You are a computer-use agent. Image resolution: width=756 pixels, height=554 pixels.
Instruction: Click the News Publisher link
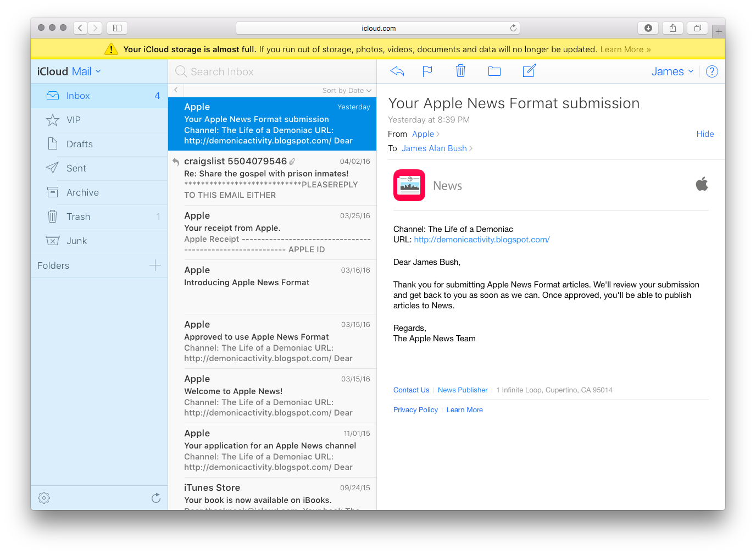[463, 390]
